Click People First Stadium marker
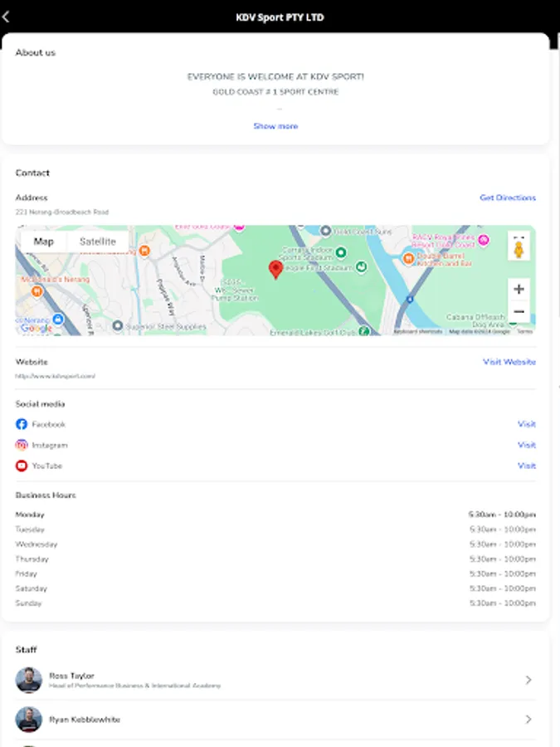 tap(362, 267)
